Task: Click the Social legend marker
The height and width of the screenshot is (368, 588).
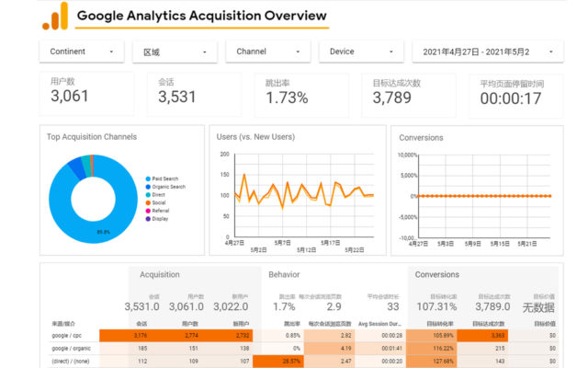Action: click(x=147, y=202)
